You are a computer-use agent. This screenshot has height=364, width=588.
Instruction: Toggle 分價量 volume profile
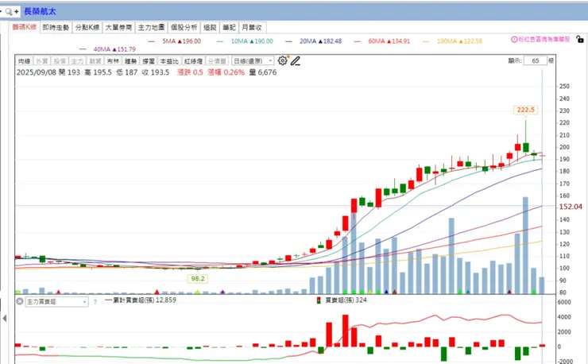click(217, 60)
